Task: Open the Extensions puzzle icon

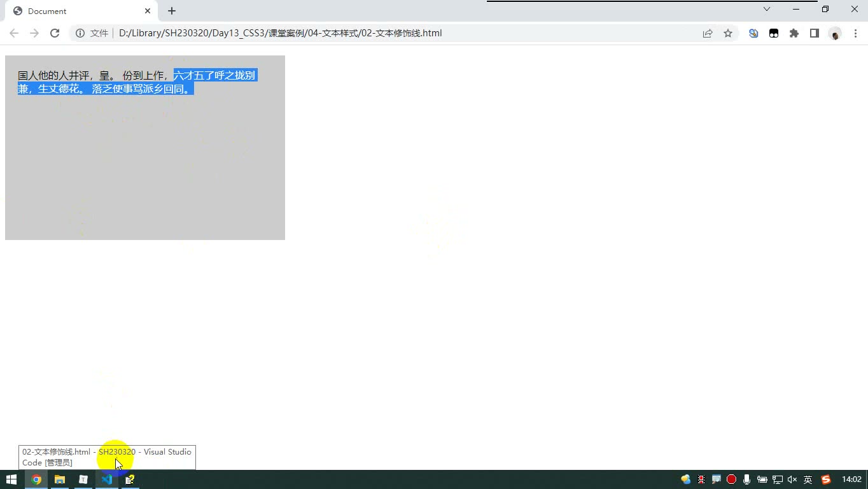Action: tap(794, 33)
